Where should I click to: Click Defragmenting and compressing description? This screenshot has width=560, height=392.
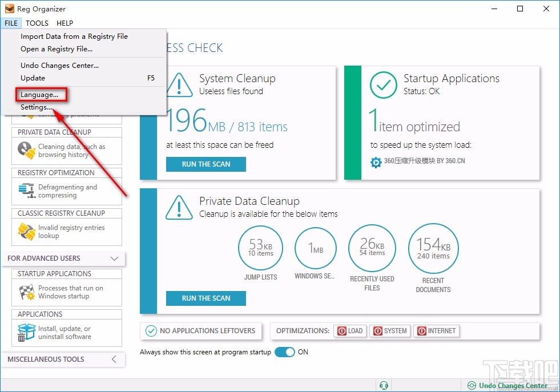coord(67,191)
